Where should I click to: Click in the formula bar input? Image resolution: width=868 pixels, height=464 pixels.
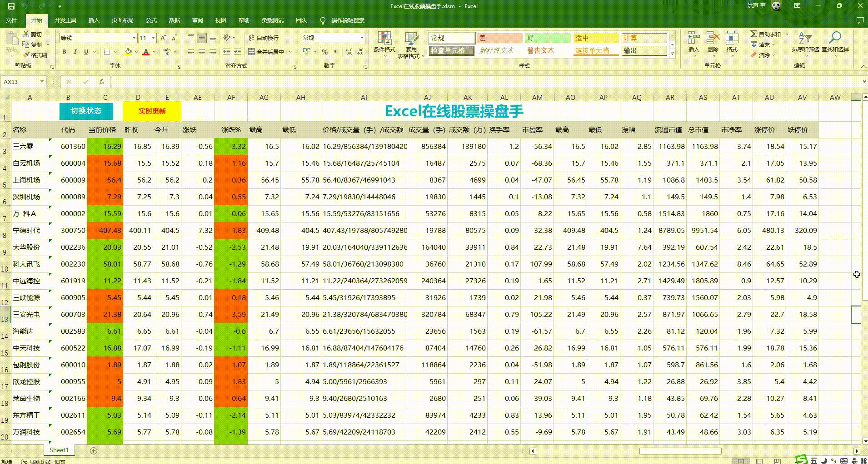[x=486, y=82]
